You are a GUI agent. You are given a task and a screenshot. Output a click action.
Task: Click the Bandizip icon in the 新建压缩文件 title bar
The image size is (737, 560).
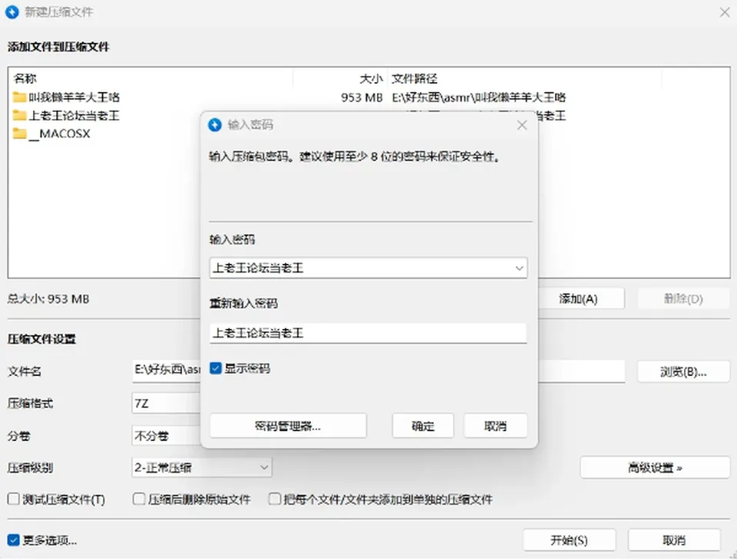12,12
